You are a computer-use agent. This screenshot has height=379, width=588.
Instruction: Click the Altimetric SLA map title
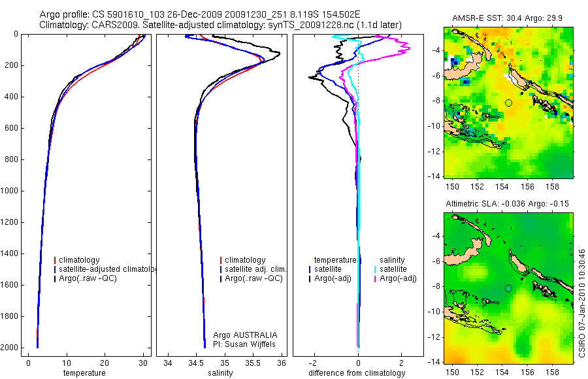pos(507,204)
